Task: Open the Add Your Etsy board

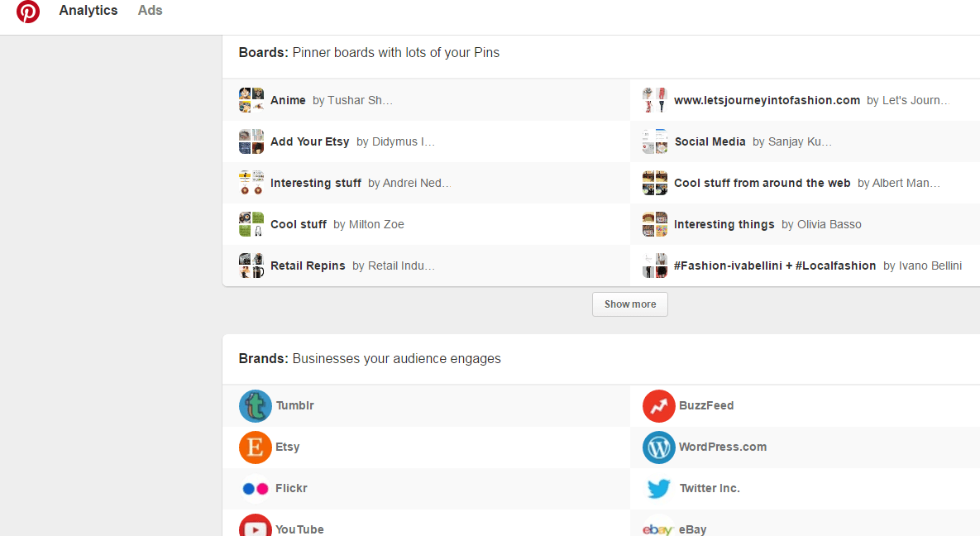Action: coord(309,141)
